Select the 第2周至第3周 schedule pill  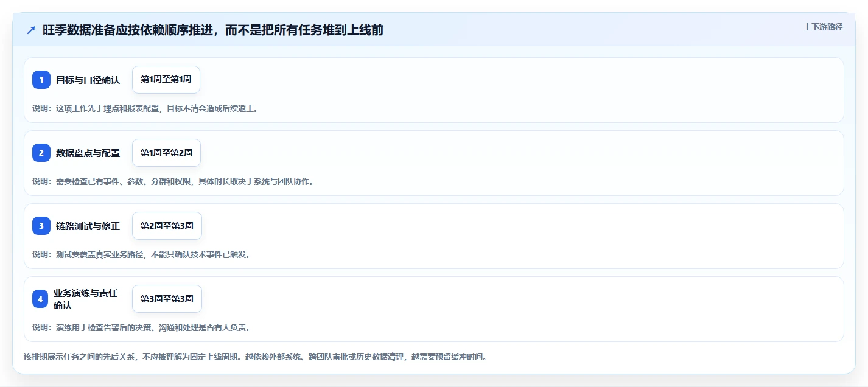(167, 226)
